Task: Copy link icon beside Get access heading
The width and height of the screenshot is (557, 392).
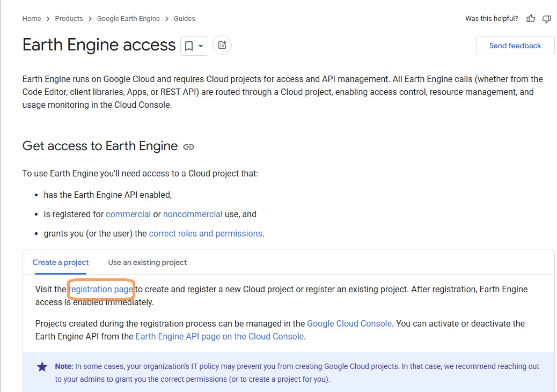Action: pyautogui.click(x=188, y=146)
